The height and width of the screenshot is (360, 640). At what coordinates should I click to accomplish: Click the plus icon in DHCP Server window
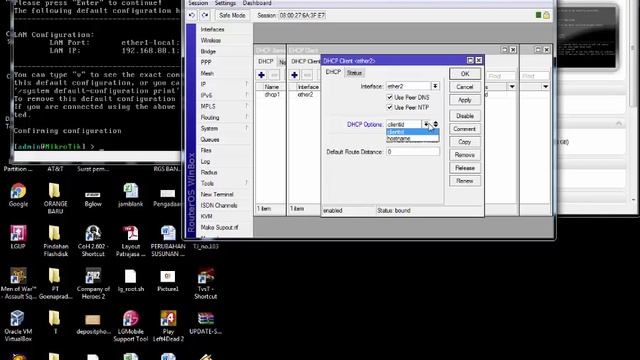(261, 75)
